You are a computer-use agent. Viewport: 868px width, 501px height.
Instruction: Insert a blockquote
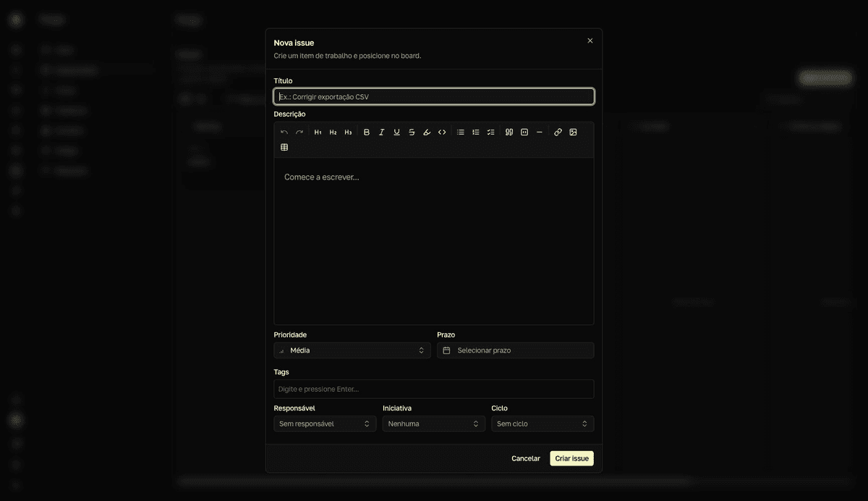tap(509, 132)
